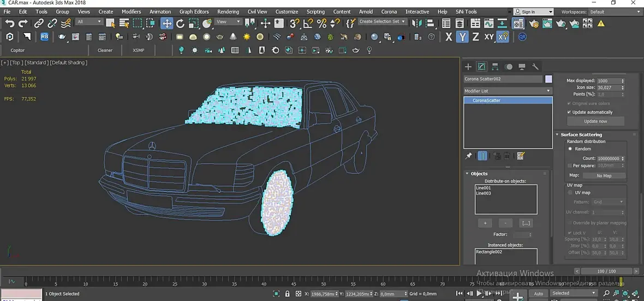Click the Undo arrow icon

pyautogui.click(x=10, y=23)
